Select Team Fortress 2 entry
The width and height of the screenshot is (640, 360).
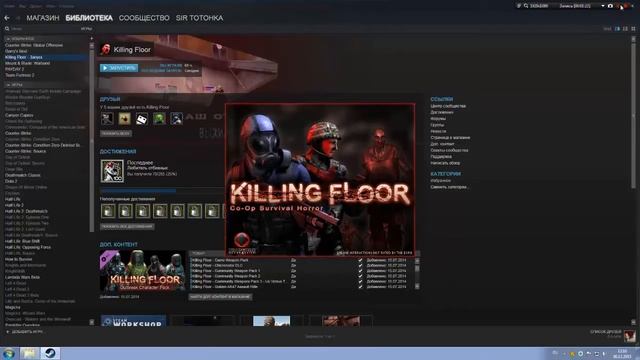point(20,75)
